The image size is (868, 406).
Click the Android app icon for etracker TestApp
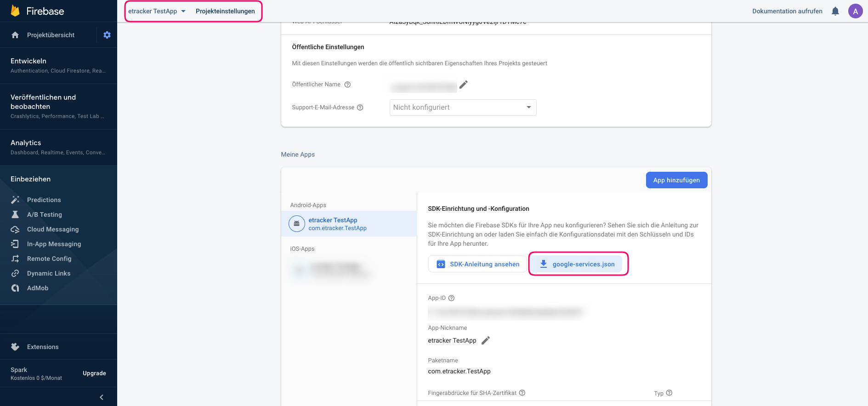(296, 224)
